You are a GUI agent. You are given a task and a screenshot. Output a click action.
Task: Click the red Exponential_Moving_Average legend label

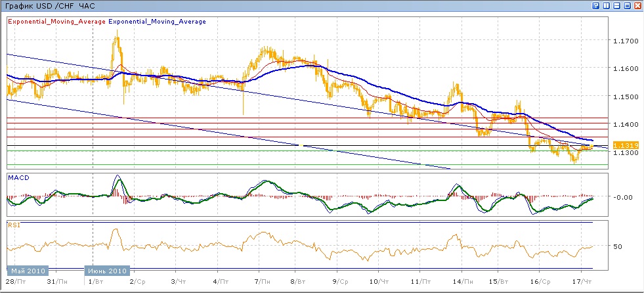56,21
